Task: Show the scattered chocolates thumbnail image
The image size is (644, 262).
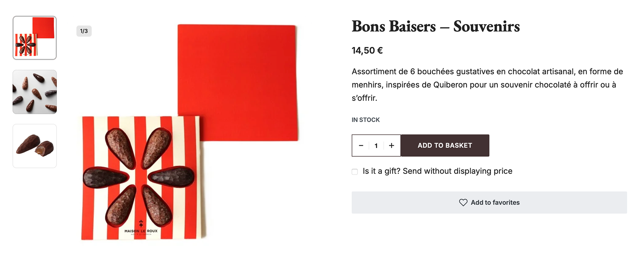Action: tap(35, 92)
